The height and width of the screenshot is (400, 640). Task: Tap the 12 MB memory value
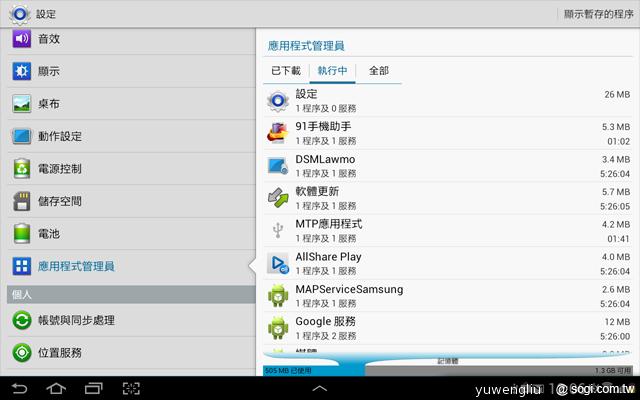[617, 322]
